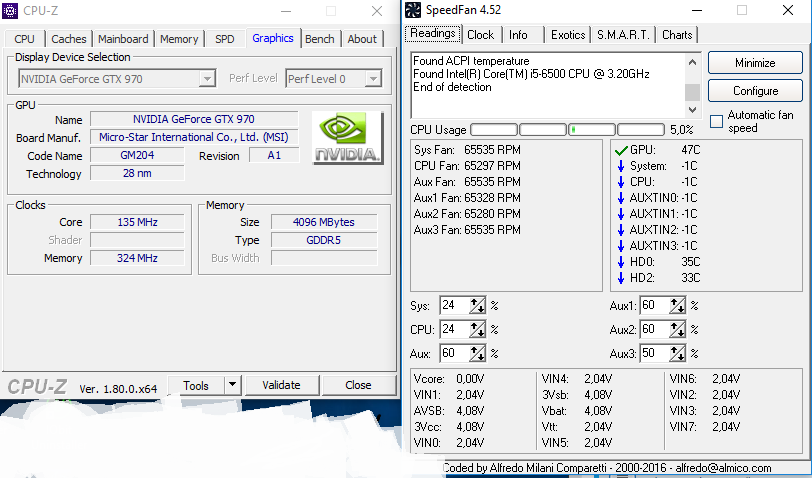Switch to the Clock tab in SpeedFan
Image resolution: width=812 pixels, height=478 pixels.
[x=481, y=35]
